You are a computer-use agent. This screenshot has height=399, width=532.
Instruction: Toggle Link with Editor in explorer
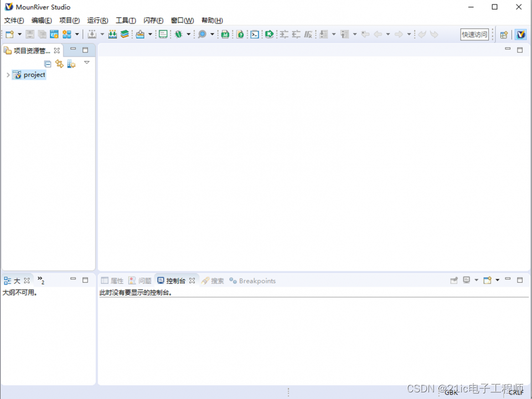59,64
